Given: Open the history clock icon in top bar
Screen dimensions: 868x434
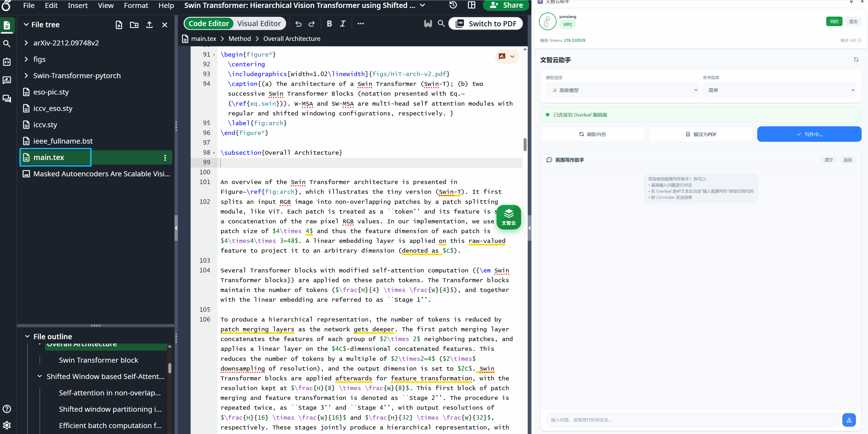Looking at the screenshot, I should 453,5.
